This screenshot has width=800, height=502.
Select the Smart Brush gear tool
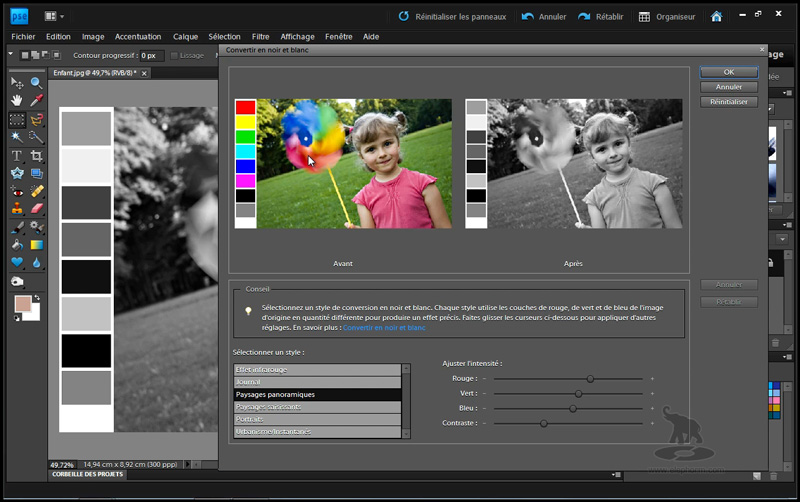tap(36, 227)
